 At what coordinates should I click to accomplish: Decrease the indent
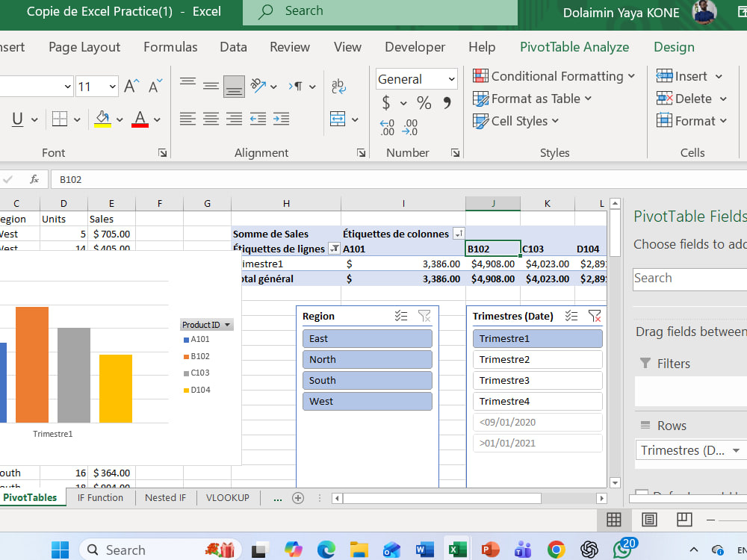point(258,119)
